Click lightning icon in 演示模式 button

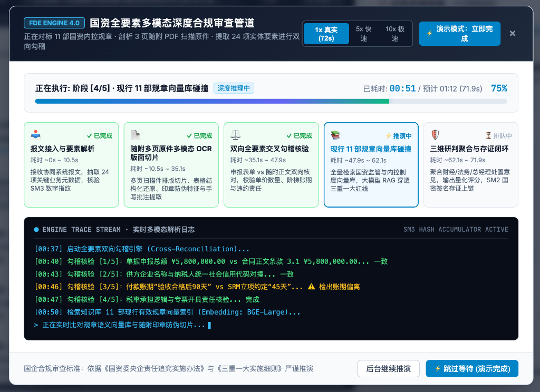pyautogui.click(x=430, y=33)
